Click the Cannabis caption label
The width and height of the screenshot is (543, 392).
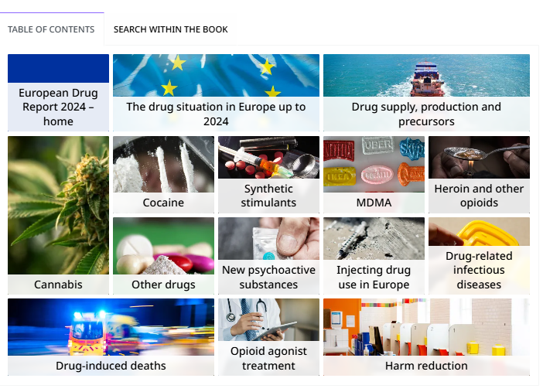pos(58,285)
